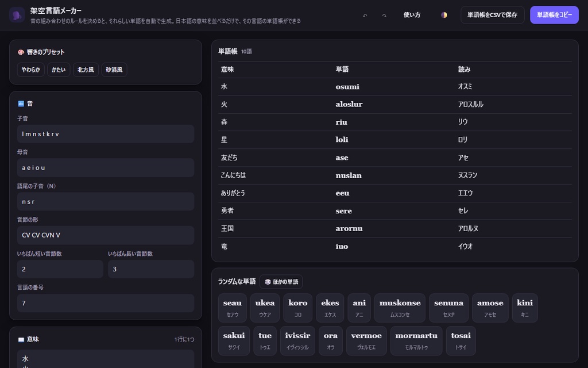Viewport: 588px width, 368px height.
Task: Click the meaning ありがとう in the table
Action: [233, 193]
